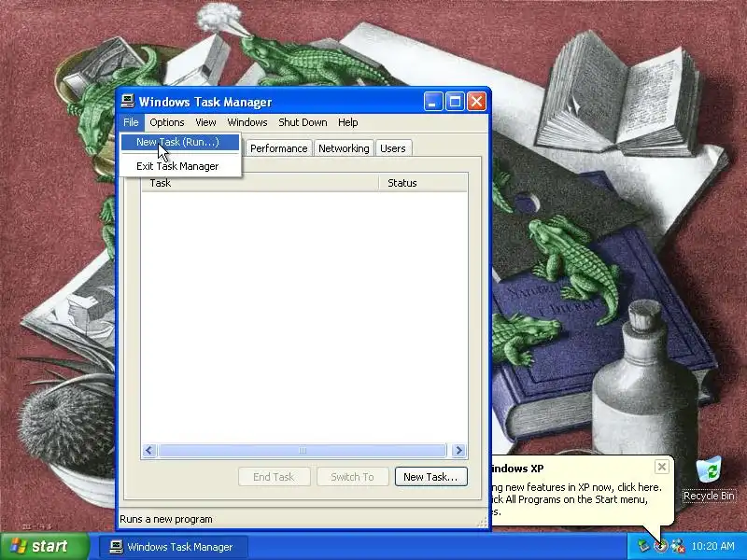Open the Start menu

coord(45,546)
